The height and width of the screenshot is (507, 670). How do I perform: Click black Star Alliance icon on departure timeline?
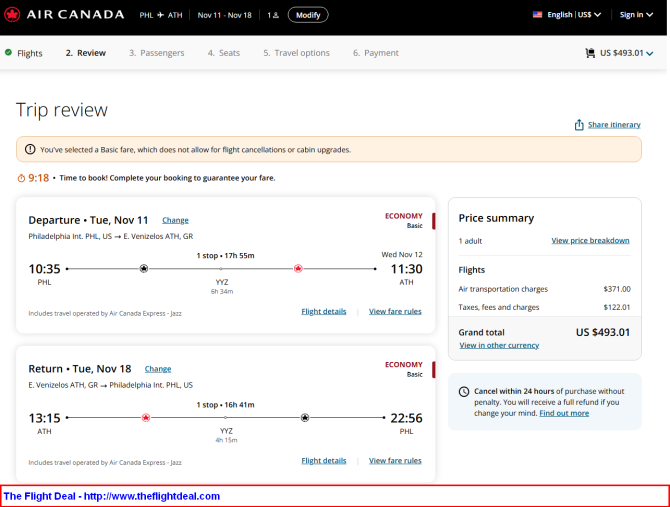point(144,269)
